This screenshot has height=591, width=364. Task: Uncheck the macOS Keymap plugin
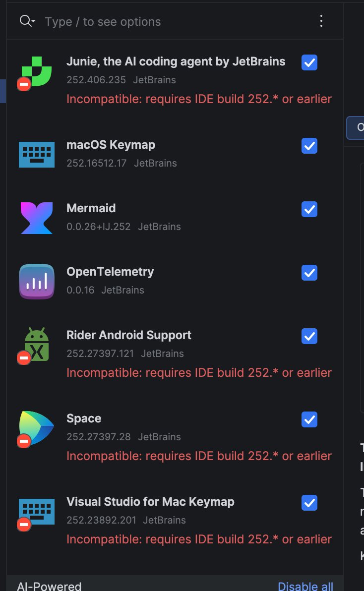tap(309, 146)
